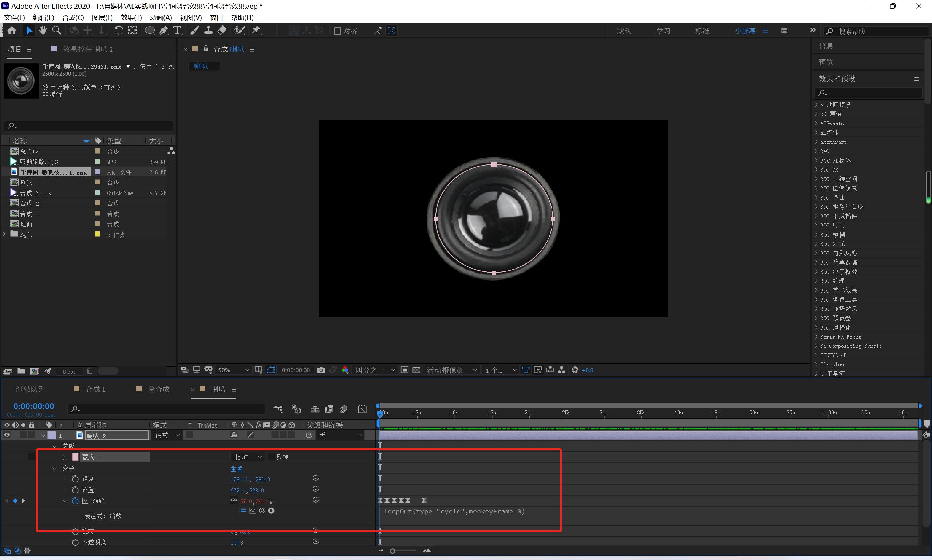Click the timeline zoom slider handle
Viewport: 932px width, 560px height.
click(392, 551)
